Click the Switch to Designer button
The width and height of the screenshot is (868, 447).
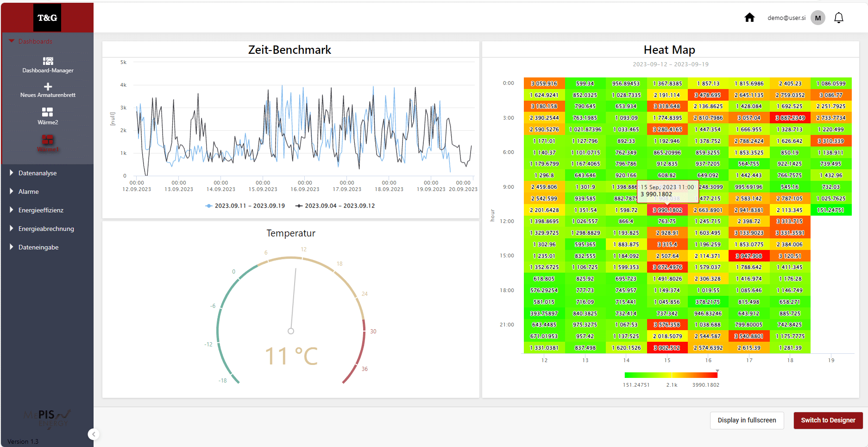point(828,420)
